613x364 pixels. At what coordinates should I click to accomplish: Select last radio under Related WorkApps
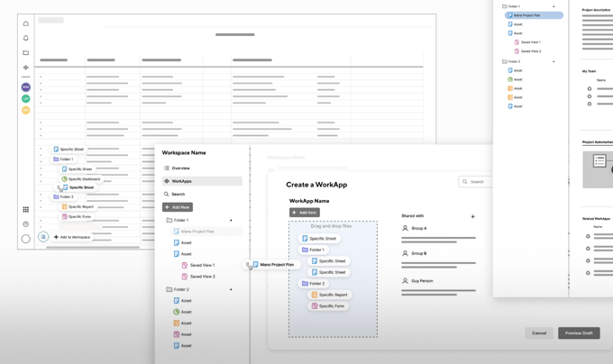(x=588, y=273)
